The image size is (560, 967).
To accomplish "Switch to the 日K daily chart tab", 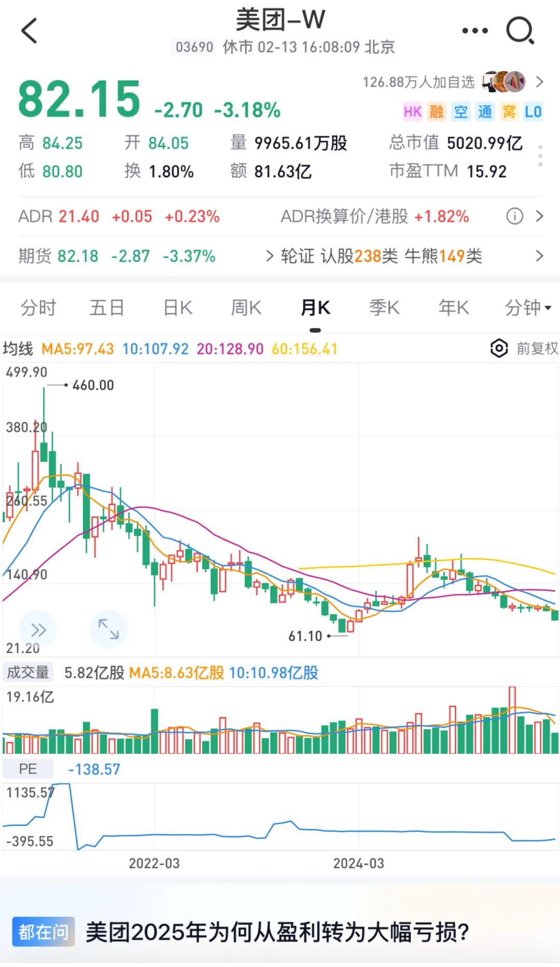I will [x=177, y=308].
